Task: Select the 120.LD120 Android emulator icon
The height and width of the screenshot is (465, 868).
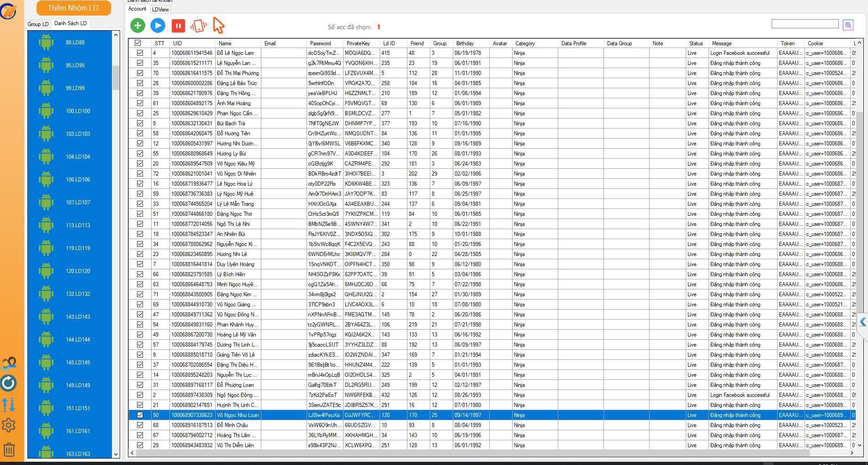Action: click(46, 271)
